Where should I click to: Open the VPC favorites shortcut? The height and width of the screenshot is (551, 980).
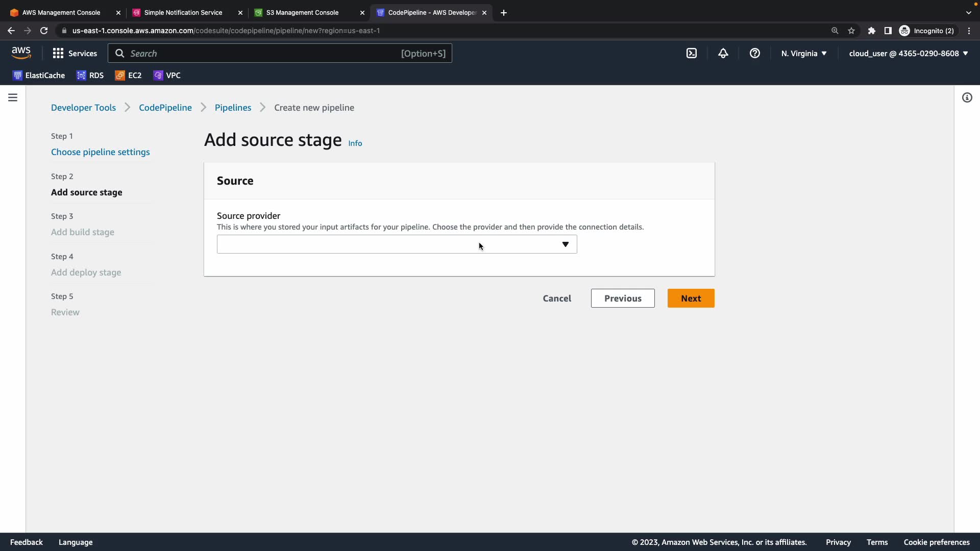(x=167, y=76)
